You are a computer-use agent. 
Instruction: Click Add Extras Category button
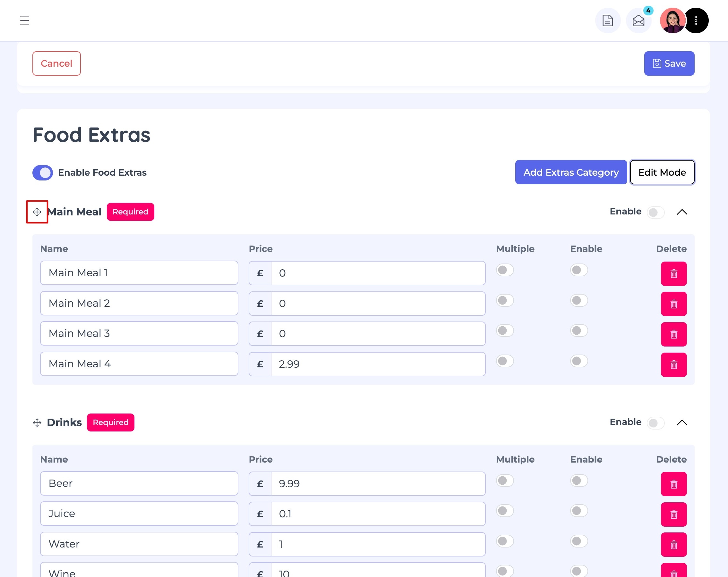tap(571, 172)
